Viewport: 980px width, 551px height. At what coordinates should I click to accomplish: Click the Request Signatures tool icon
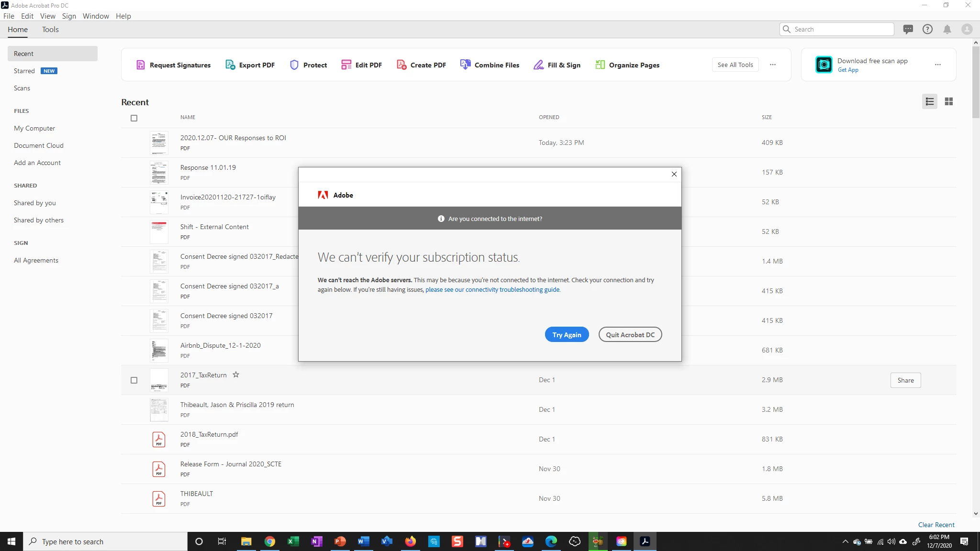coord(141,65)
